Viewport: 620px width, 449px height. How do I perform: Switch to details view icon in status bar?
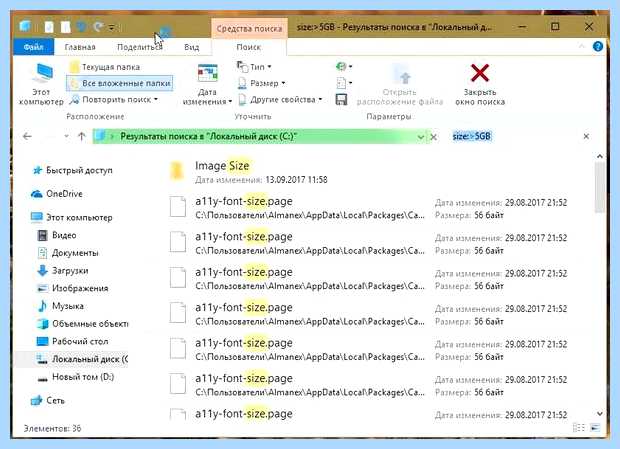578,427
